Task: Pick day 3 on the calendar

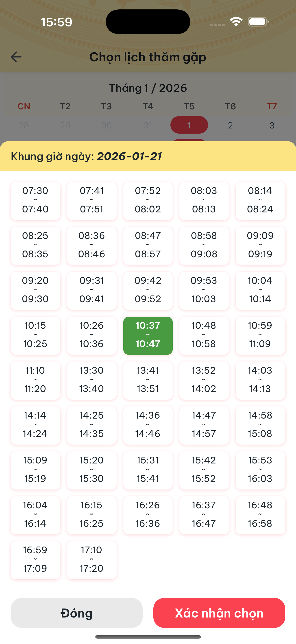Action: [272, 125]
